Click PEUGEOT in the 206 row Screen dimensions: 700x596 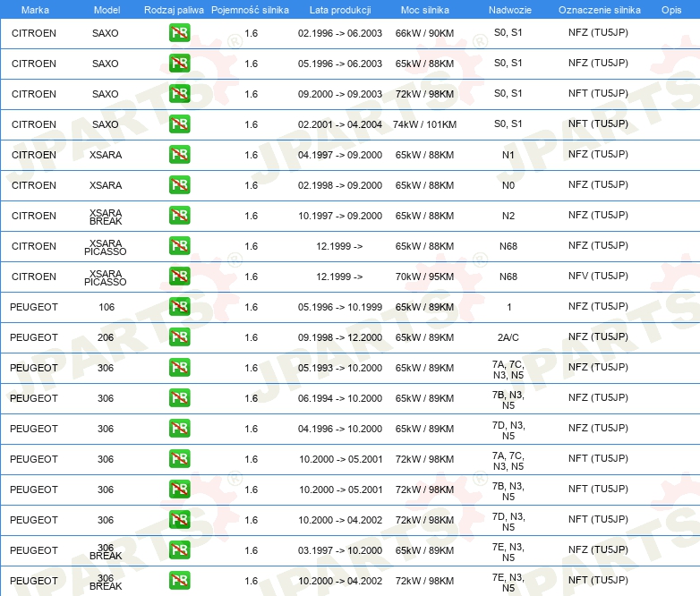coord(34,337)
